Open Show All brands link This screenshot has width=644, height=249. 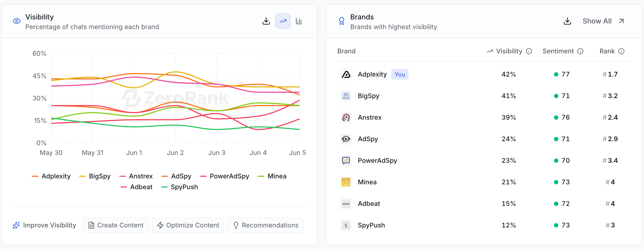point(603,21)
